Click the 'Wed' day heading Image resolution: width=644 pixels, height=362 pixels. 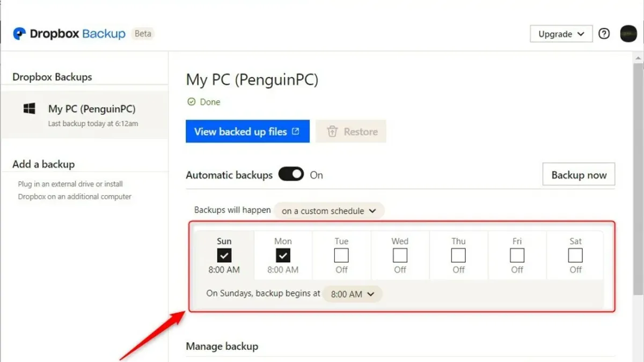(x=400, y=241)
